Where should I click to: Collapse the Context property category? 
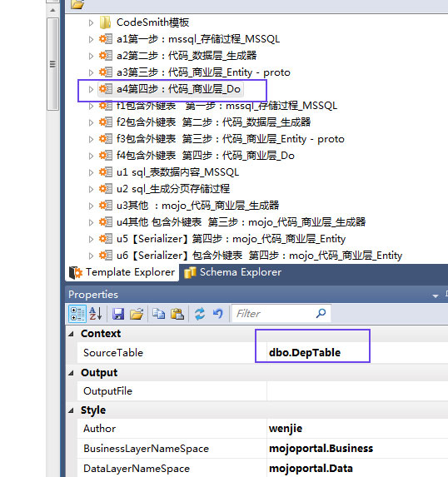pyautogui.click(x=72, y=334)
